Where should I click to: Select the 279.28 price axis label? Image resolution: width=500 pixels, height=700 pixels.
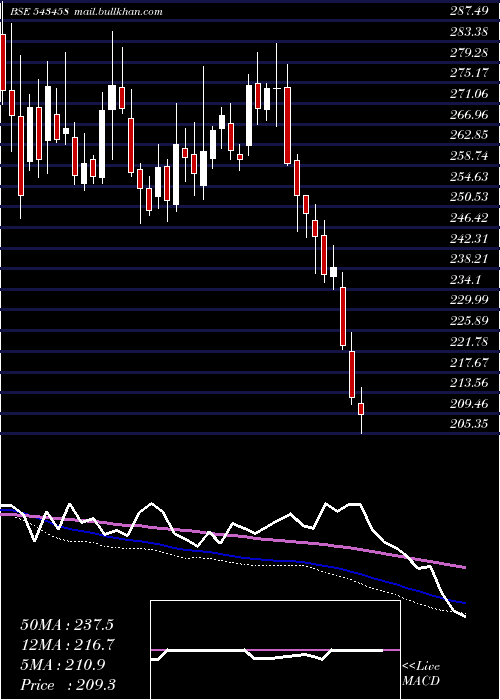[x=469, y=53]
